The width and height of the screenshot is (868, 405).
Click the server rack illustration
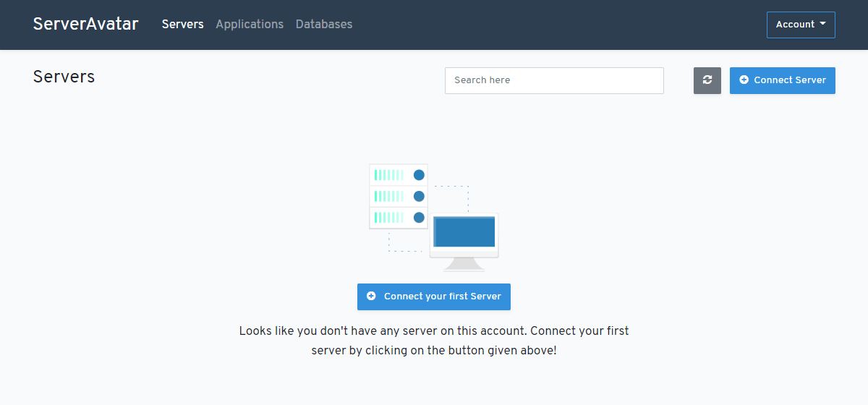pyautogui.click(x=398, y=197)
